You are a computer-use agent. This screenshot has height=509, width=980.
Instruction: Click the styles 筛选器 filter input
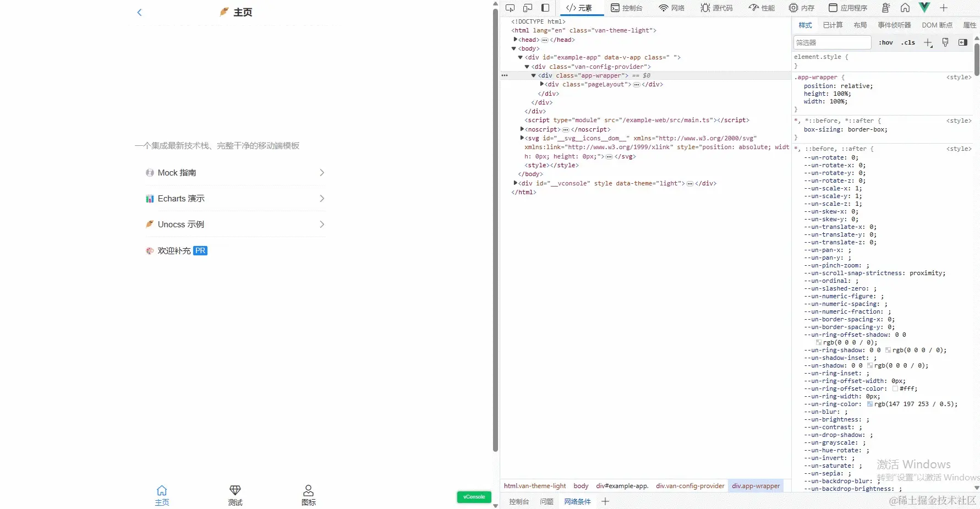tap(831, 42)
